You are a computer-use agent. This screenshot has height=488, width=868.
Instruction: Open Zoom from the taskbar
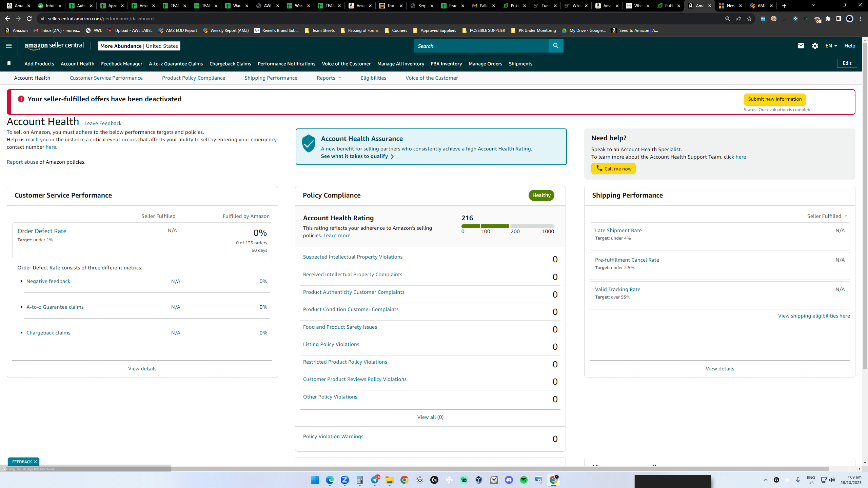click(x=344, y=480)
